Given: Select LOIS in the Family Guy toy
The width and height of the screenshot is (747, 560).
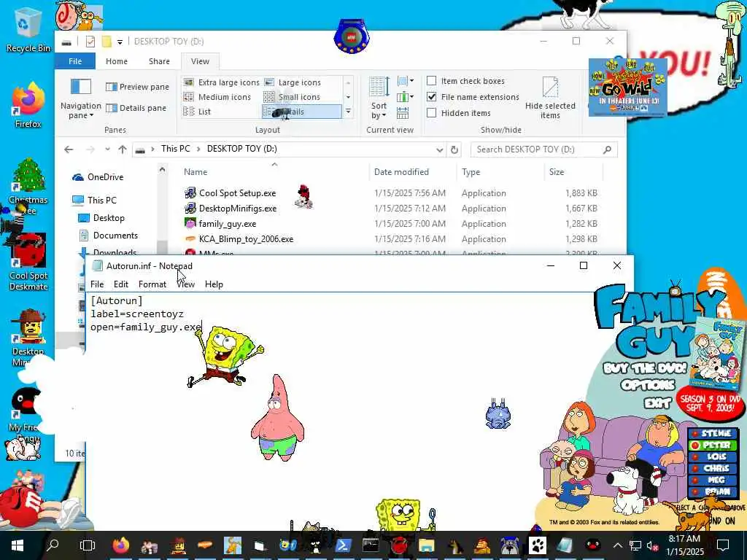Looking at the screenshot, I should (x=713, y=456).
